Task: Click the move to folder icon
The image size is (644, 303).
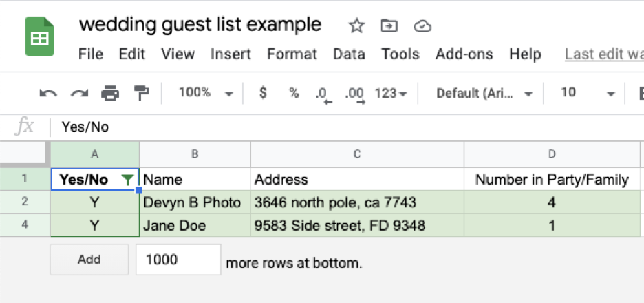Action: pyautogui.click(x=389, y=26)
